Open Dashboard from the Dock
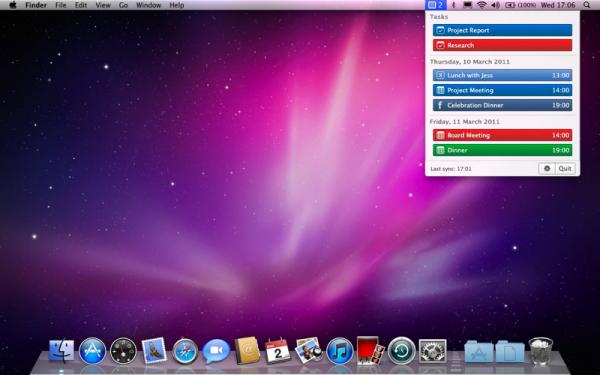Image resolution: width=600 pixels, height=375 pixels. pos(123,351)
